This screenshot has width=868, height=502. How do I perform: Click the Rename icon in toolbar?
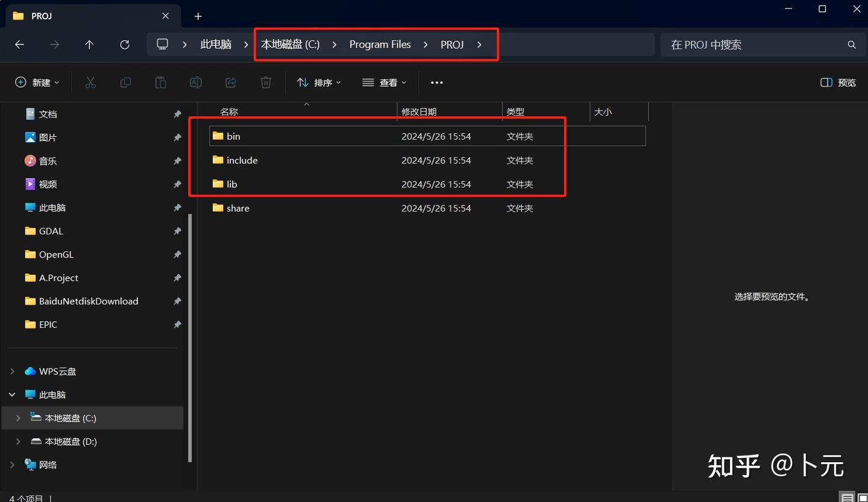point(196,83)
